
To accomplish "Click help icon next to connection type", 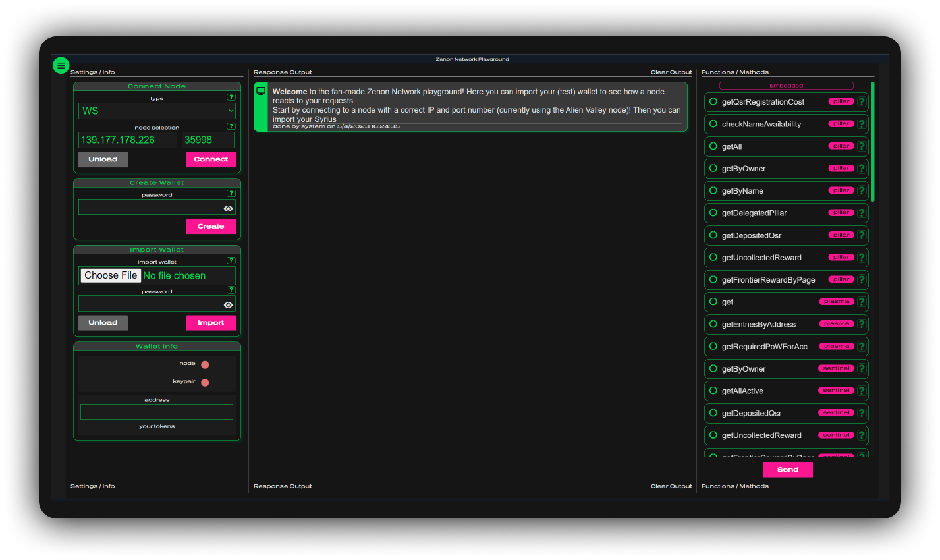I will tap(231, 97).
